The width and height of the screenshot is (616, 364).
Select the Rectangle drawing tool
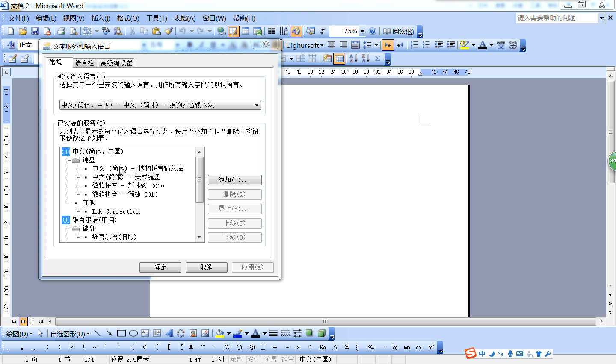click(x=121, y=333)
